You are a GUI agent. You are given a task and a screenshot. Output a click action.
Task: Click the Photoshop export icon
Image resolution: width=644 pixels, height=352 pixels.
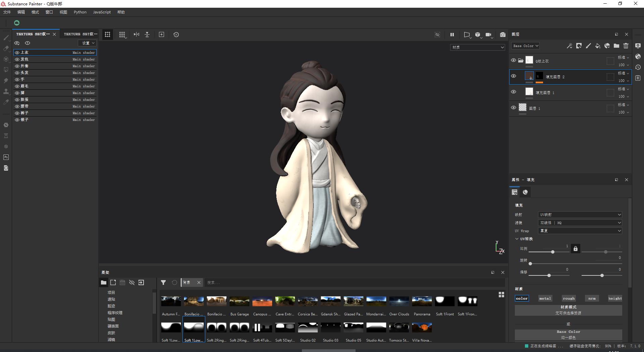point(6,157)
